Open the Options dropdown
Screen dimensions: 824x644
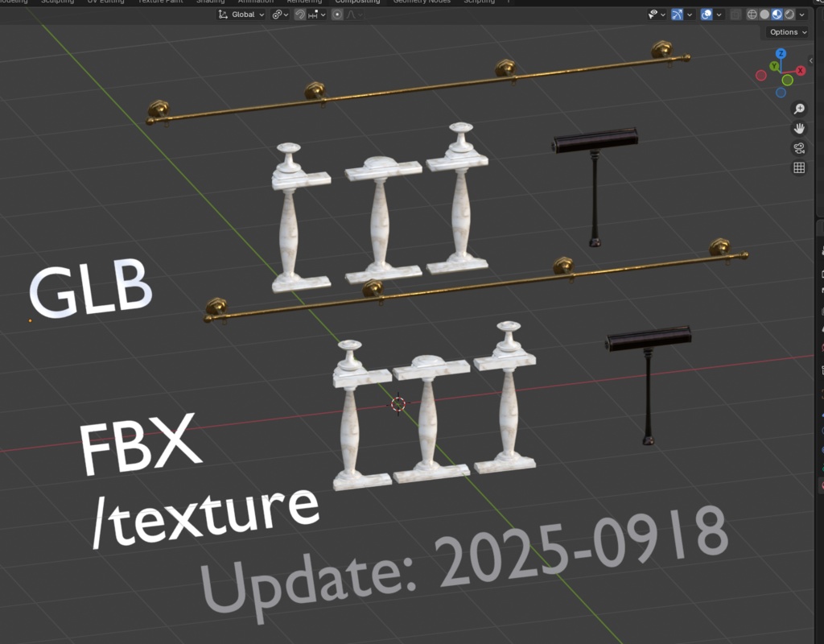click(788, 32)
